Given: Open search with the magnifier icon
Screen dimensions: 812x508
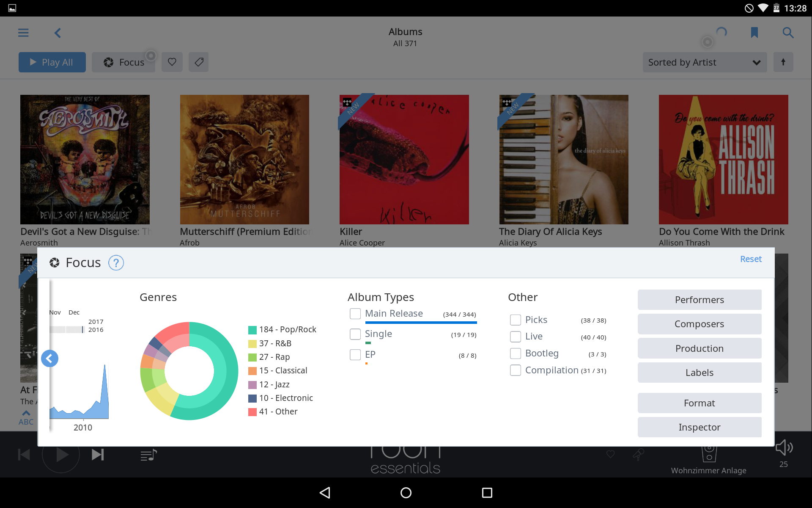Looking at the screenshot, I should coord(788,33).
